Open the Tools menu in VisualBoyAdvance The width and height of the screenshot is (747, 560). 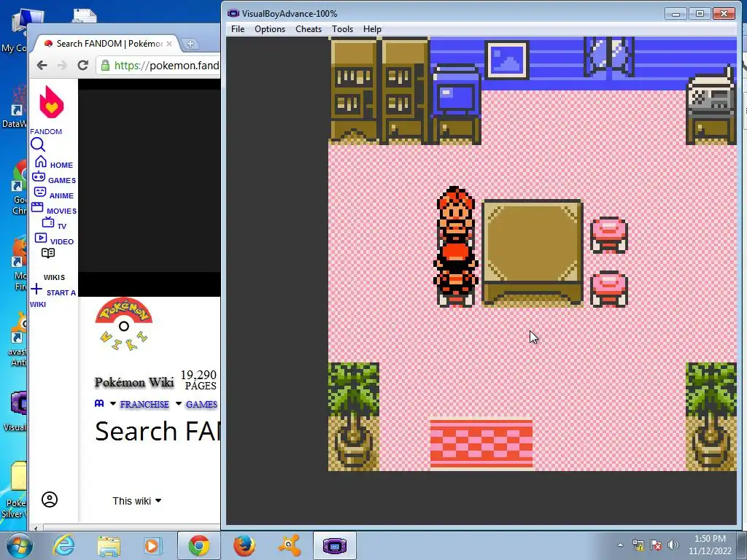[x=342, y=29]
